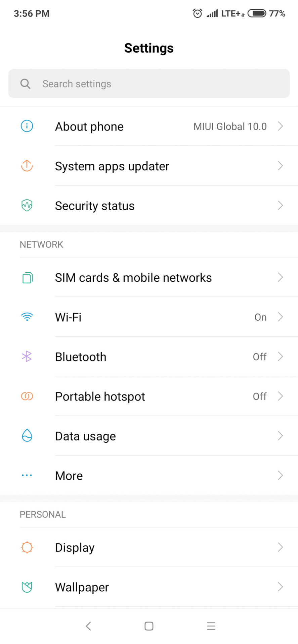
Task: Open Portable hotspot's Off status value
Action: 260,396
